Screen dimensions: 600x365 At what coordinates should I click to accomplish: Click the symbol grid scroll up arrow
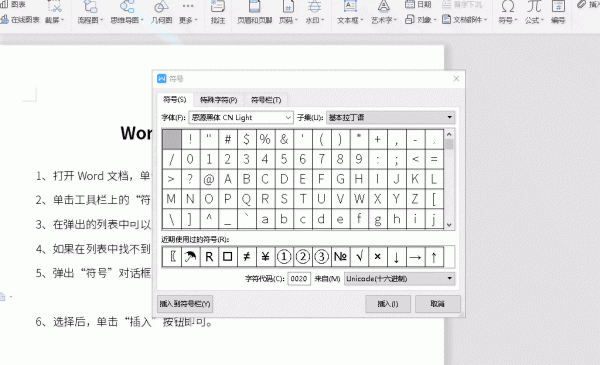(x=449, y=134)
